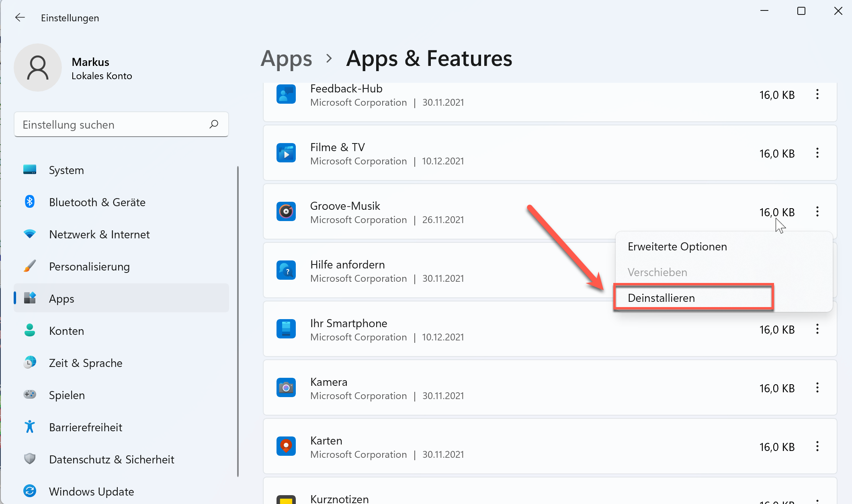
Task: Click the Filme & TV app name
Action: [x=338, y=147]
